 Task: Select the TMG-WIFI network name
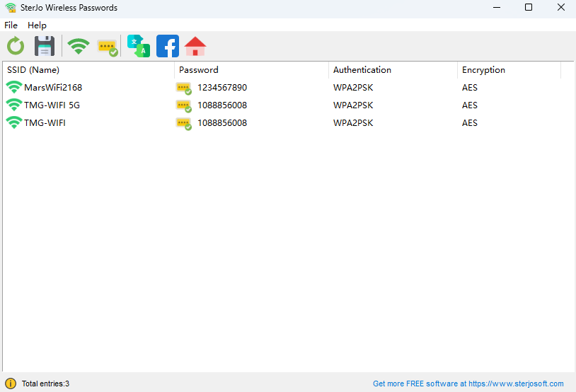tap(45, 122)
